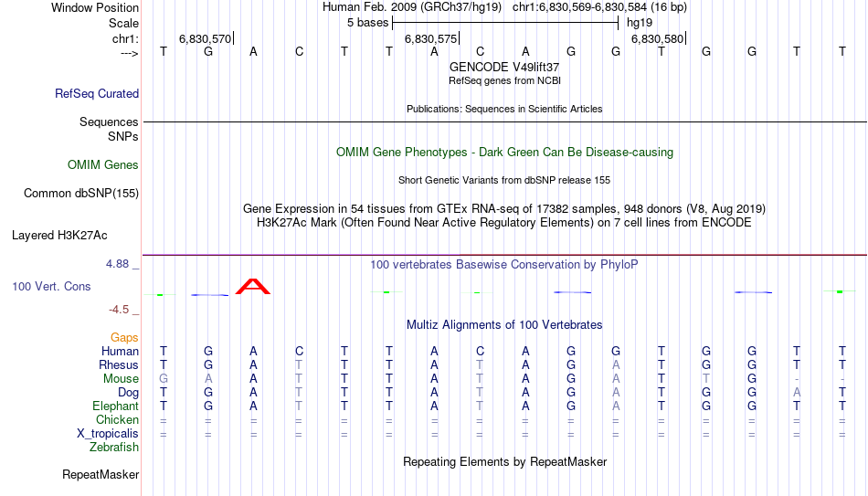The height and width of the screenshot is (496, 868).
Task: Click the GTEx Gene Expression track title
Action: pos(504,208)
